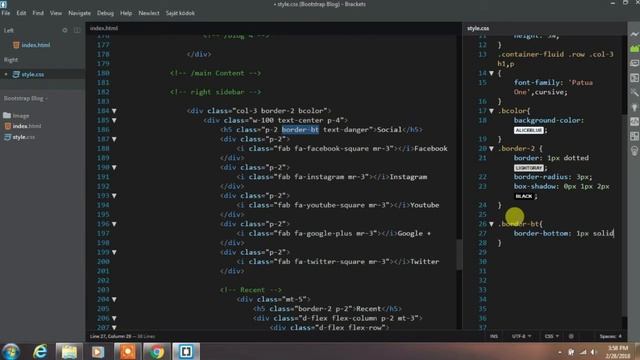Open media player from taskbar

[98, 351]
